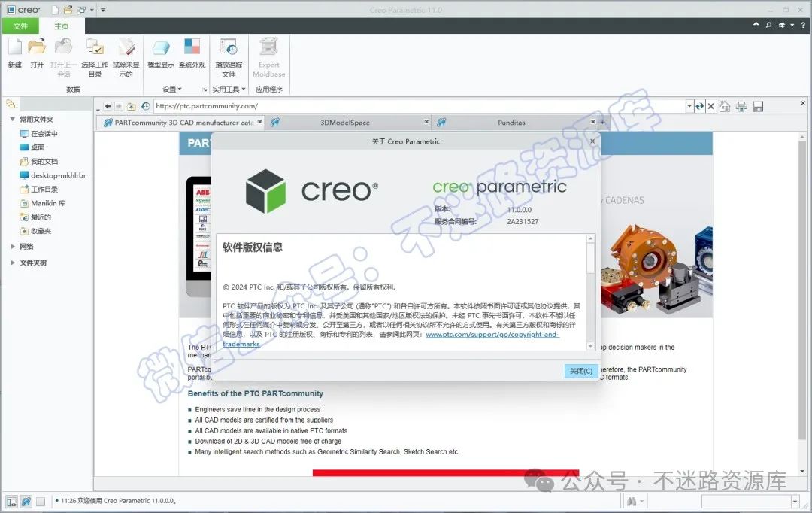Click the browser history clock icon
Image resolution: width=812 pixels, height=513 pixels.
[146, 106]
